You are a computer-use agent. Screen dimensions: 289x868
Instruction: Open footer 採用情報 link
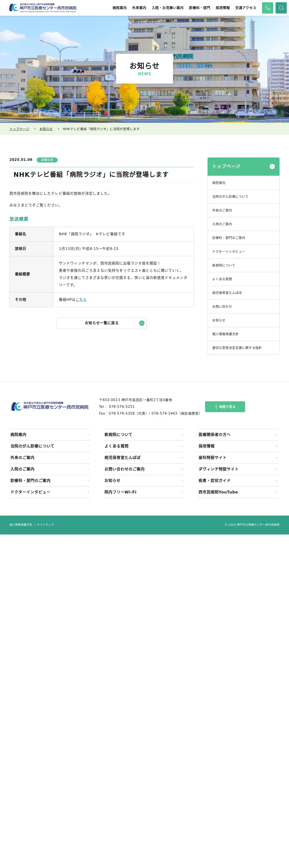pyautogui.click(x=238, y=446)
